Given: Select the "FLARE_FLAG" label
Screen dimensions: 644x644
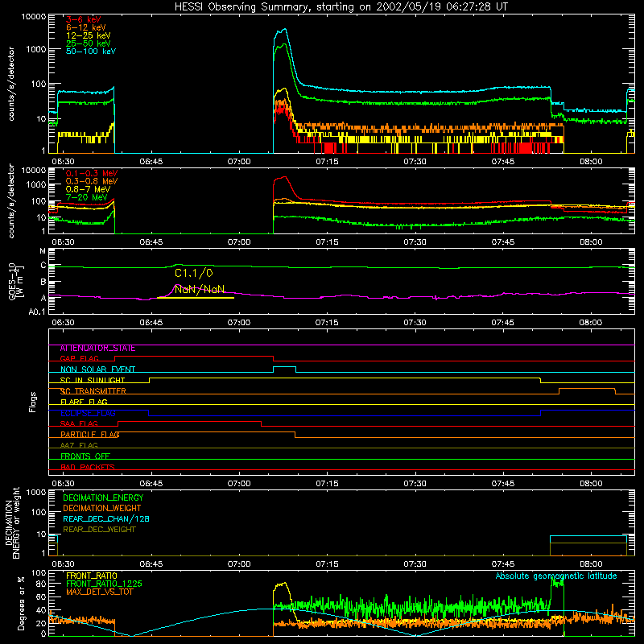Looking at the screenshot, I should (x=84, y=402).
